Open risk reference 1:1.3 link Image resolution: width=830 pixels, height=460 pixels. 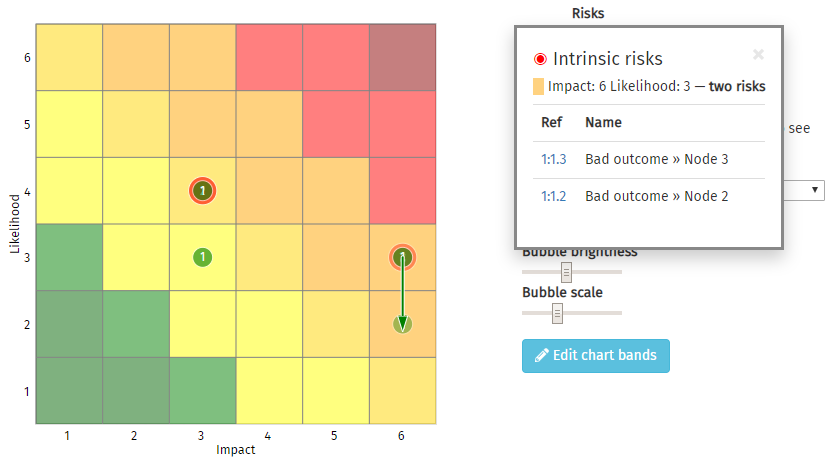click(553, 160)
